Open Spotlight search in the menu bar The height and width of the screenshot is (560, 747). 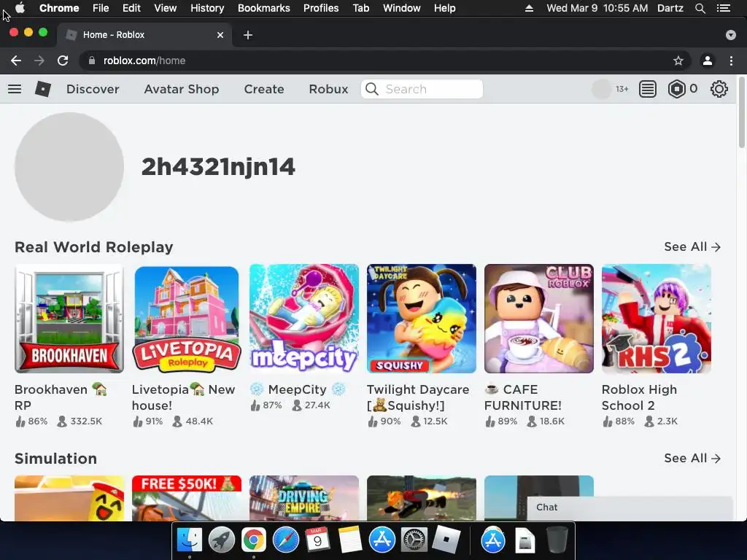tap(700, 8)
